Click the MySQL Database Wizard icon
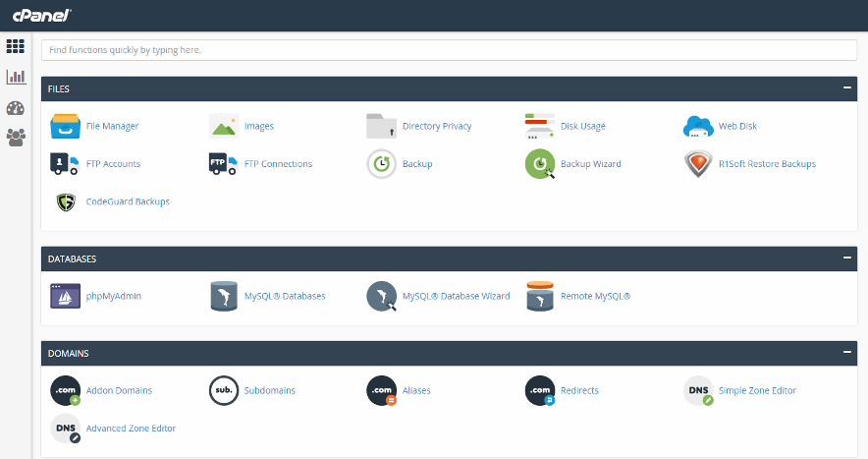Image resolution: width=868 pixels, height=459 pixels. 381,296
